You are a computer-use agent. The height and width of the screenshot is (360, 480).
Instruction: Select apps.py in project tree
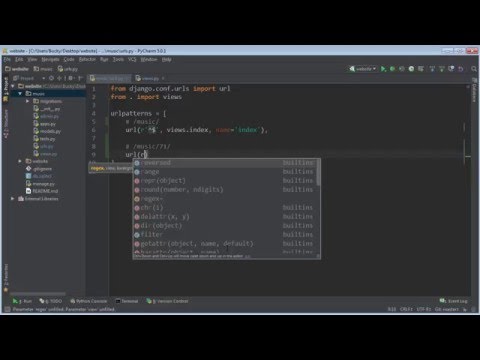[x=45, y=124]
